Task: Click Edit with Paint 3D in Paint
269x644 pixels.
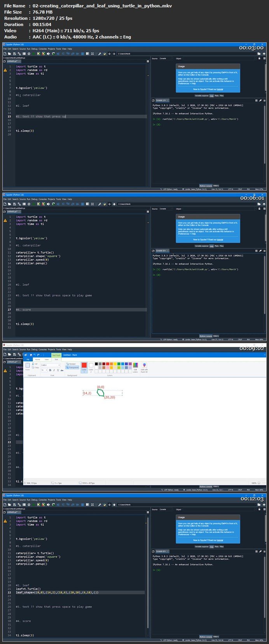Action: (144, 367)
